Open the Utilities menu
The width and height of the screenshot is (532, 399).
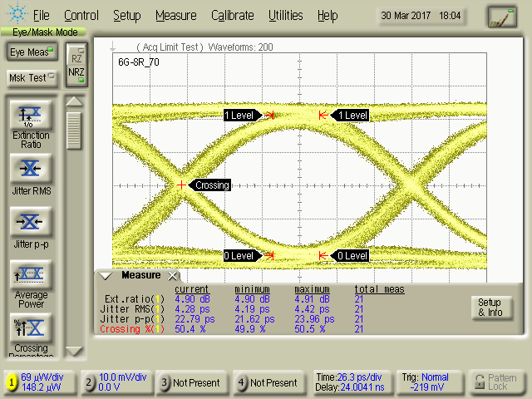[286, 16]
